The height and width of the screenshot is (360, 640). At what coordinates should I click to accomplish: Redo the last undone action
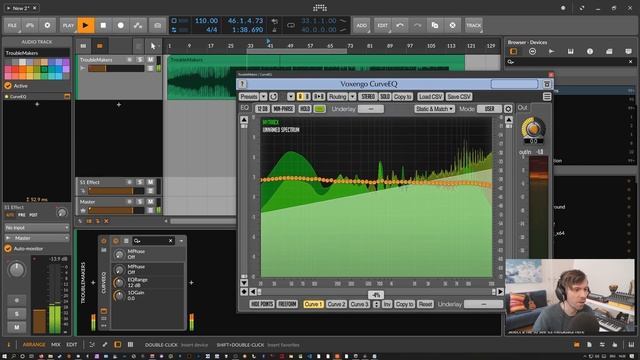click(x=417, y=25)
